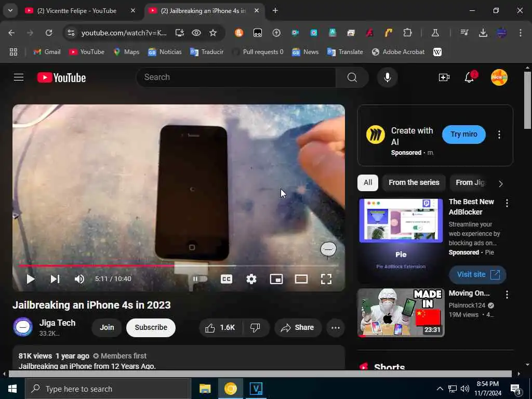Click the page vertical scrollbar

[527, 100]
